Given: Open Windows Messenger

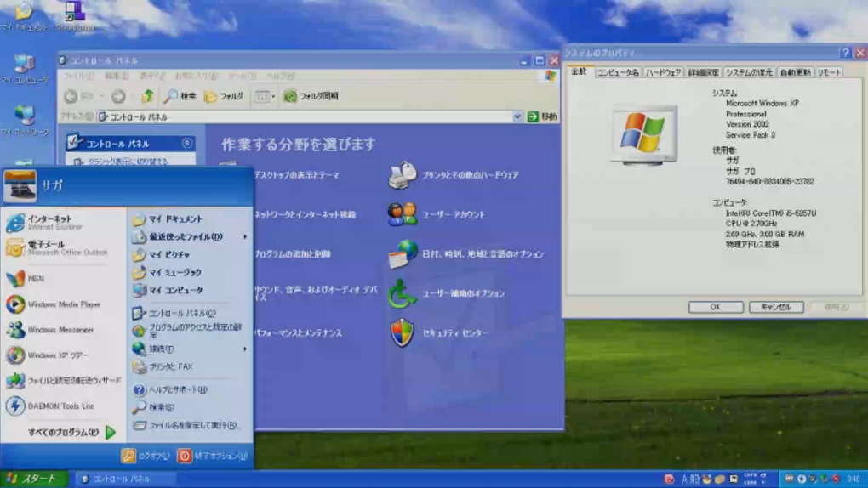Looking at the screenshot, I should (50, 330).
